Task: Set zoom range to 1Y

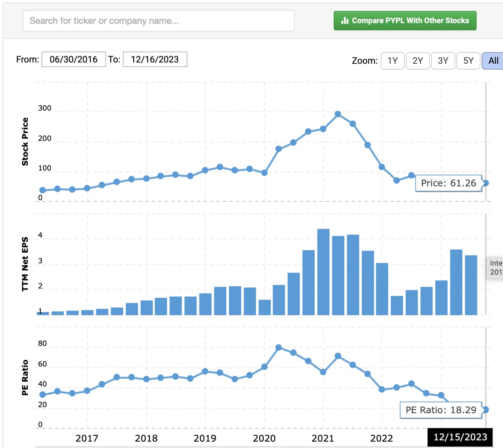Action: [393, 61]
